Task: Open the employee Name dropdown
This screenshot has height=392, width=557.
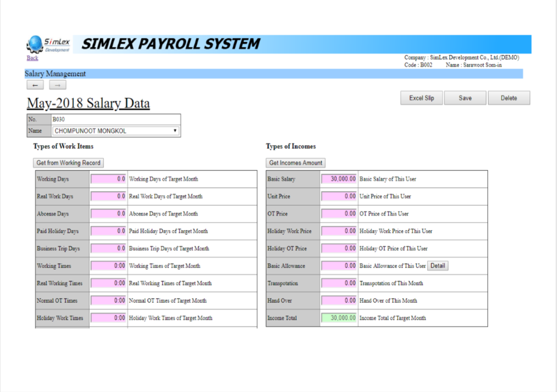Action: pos(116,131)
